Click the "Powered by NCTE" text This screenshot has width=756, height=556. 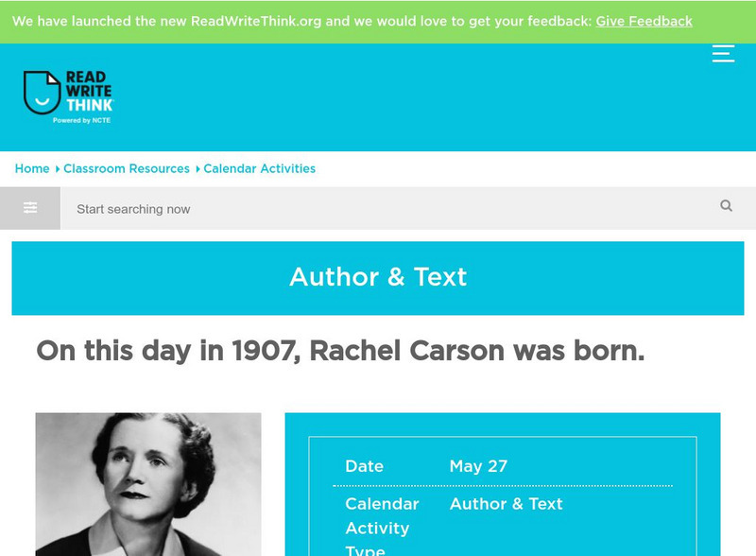point(81,120)
